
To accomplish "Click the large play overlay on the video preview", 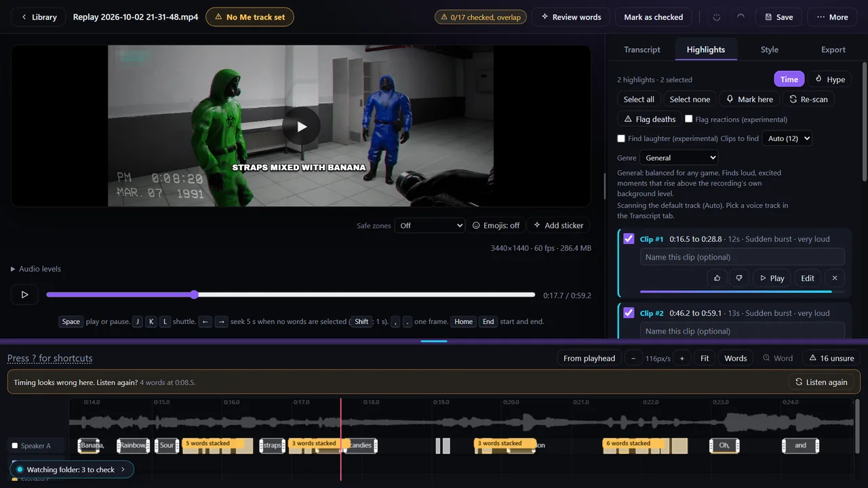I will point(301,126).
